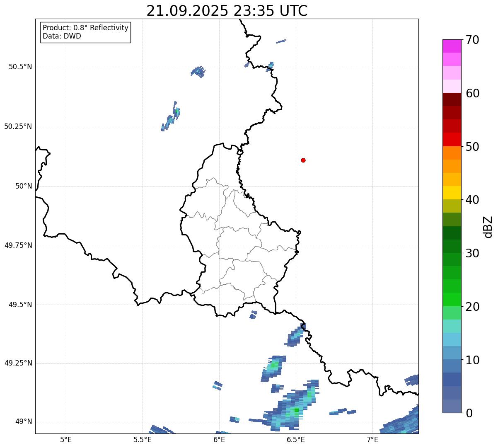Click the green-core radar echo above the 6.5°E label

[295, 410]
